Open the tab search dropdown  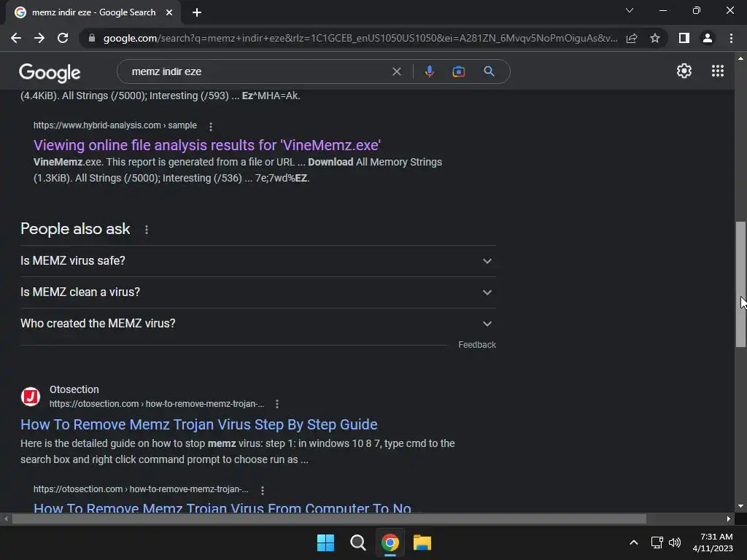(x=630, y=10)
